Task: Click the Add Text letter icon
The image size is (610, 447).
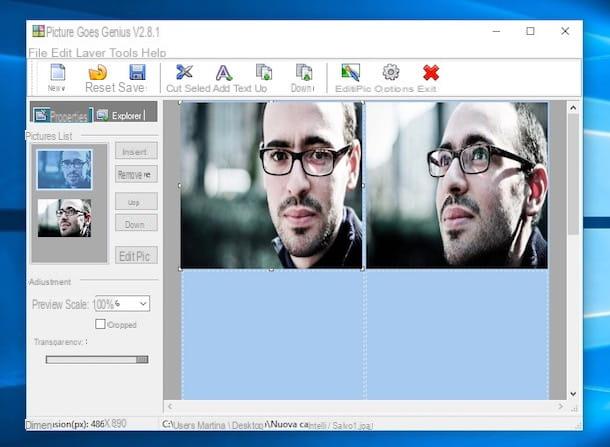Action: tap(224, 72)
